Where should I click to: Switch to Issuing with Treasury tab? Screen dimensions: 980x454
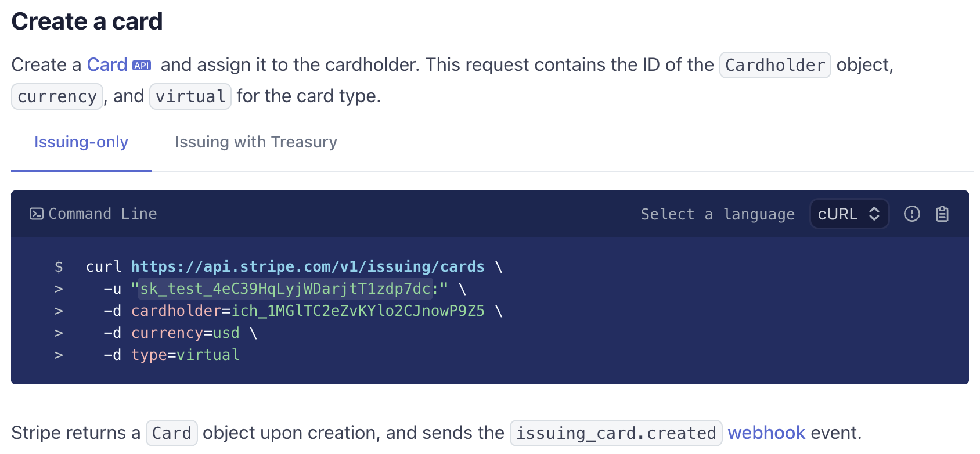256,142
